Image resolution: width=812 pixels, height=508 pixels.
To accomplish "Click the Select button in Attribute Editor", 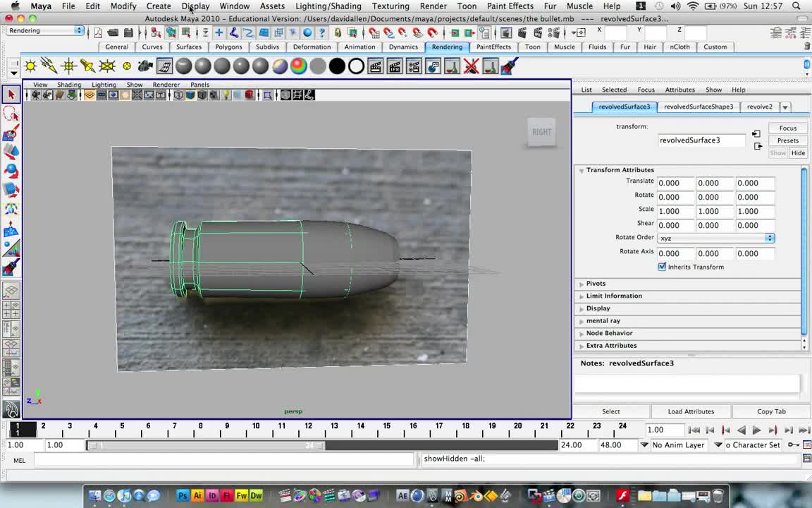I will tap(610, 411).
